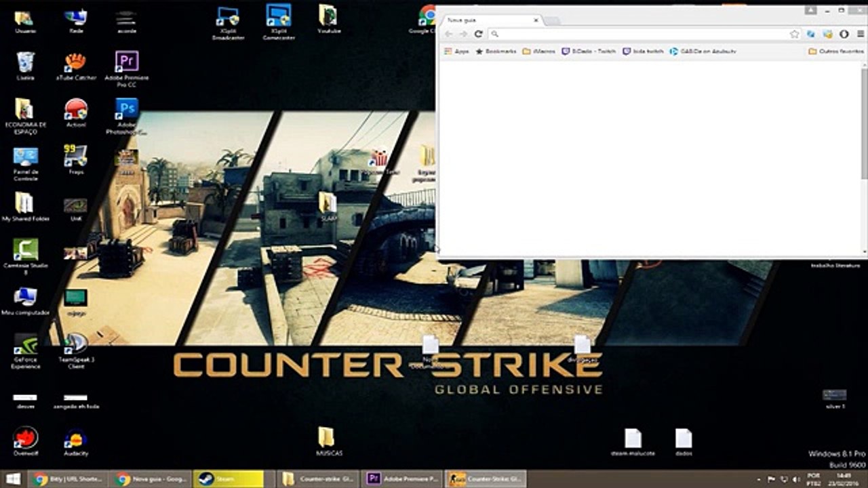Launch the Popcorn Time desktop shortcut
This screenshot has height=488, width=868.
pyautogui.click(x=379, y=163)
